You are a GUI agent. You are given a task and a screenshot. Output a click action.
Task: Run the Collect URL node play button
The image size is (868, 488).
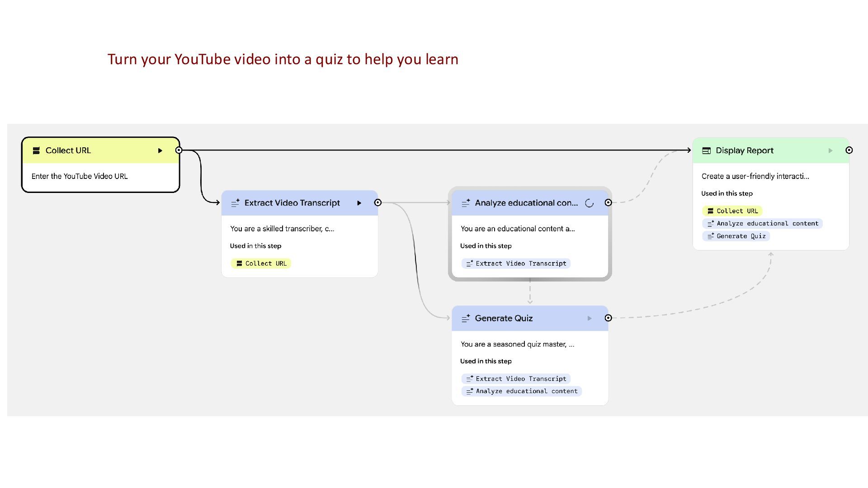[160, 150]
